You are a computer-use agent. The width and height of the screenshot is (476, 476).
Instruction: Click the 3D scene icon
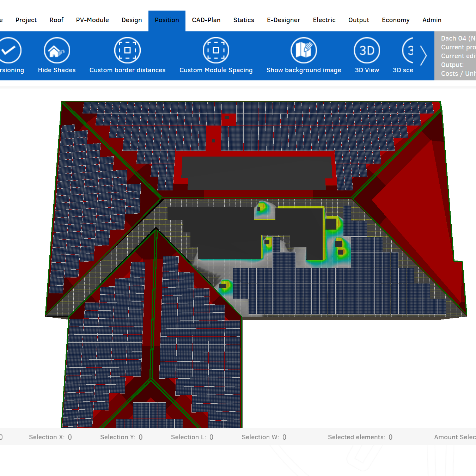408,51
